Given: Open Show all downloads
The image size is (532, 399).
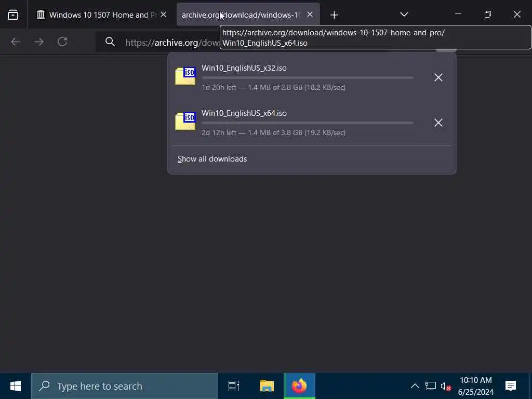Looking at the screenshot, I should 212,159.
